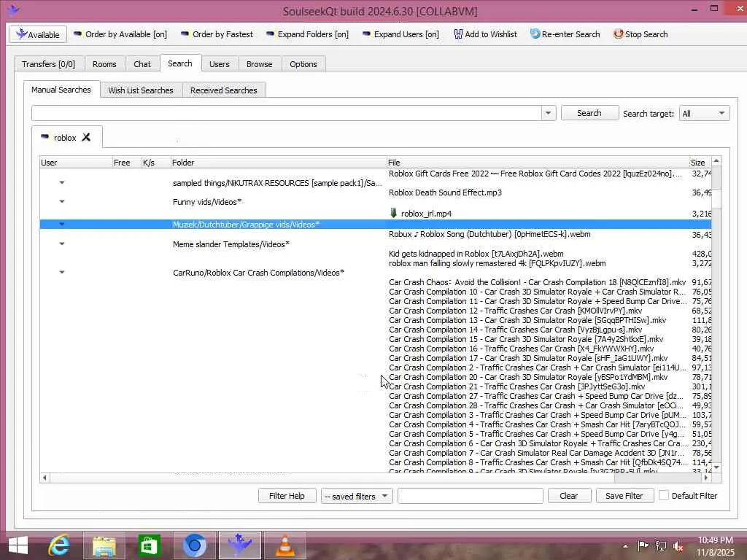Sort by the Free column header

tap(127, 163)
